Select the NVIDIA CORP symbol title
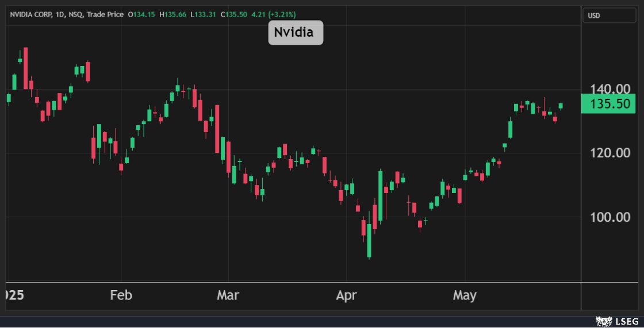Image resolution: width=644 pixels, height=328 pixels. (x=31, y=14)
